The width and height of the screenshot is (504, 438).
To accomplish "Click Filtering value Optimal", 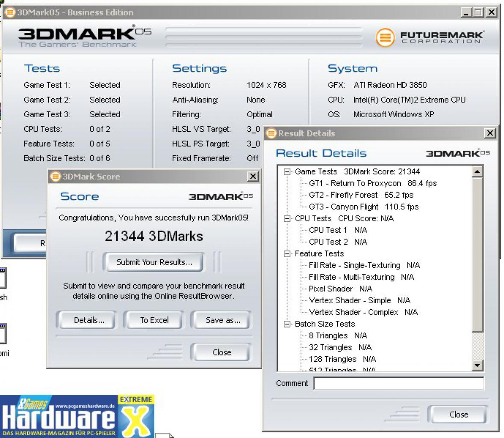I will [x=260, y=115].
